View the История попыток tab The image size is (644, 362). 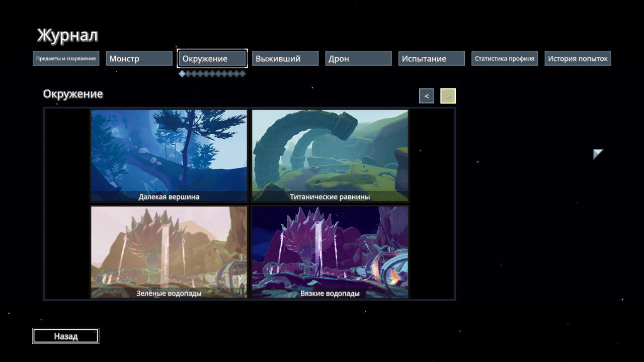point(578,58)
